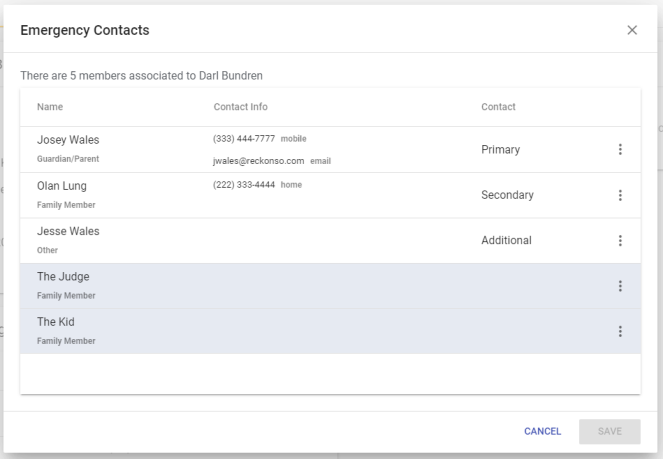Click the (333) 444-7777 mobile number
This screenshot has width=663, height=459.
244,139
